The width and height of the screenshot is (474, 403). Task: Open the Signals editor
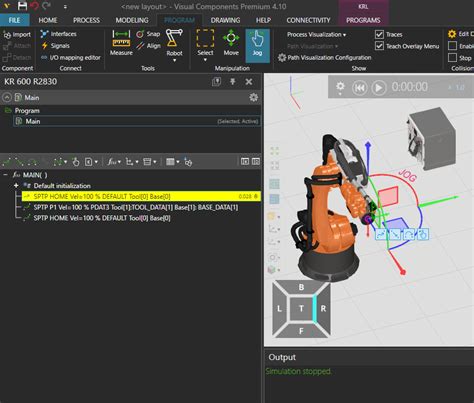pos(55,46)
